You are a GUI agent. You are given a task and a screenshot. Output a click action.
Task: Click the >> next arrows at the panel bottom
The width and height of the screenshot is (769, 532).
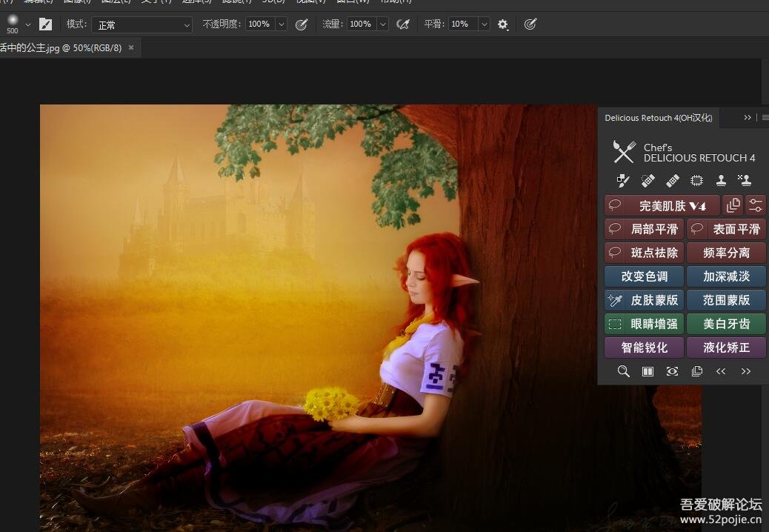pos(746,372)
